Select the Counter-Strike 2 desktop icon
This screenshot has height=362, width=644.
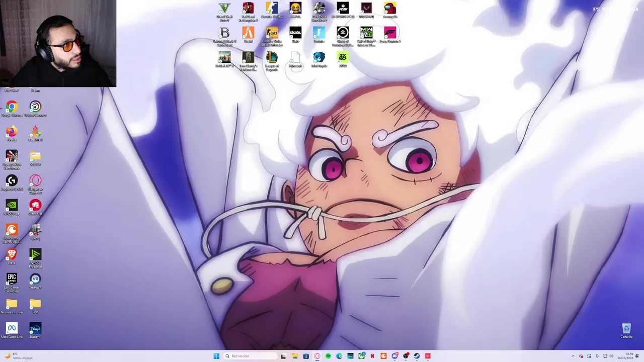(x=272, y=10)
